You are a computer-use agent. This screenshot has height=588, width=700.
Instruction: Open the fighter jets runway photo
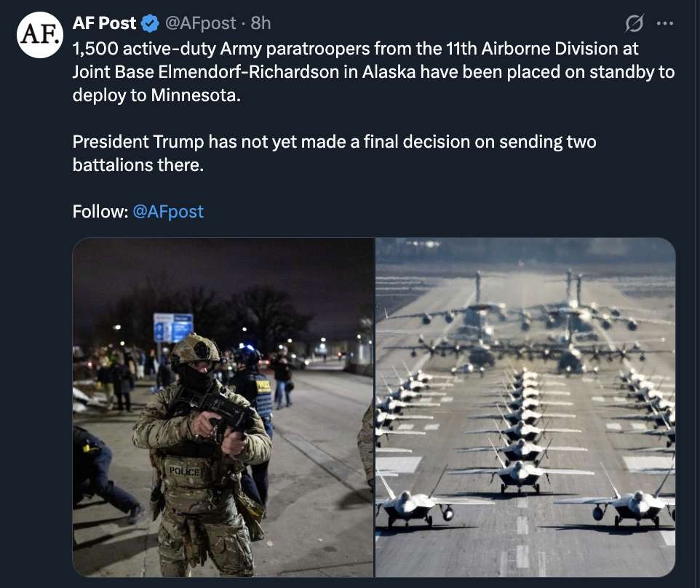pyautogui.click(x=525, y=408)
